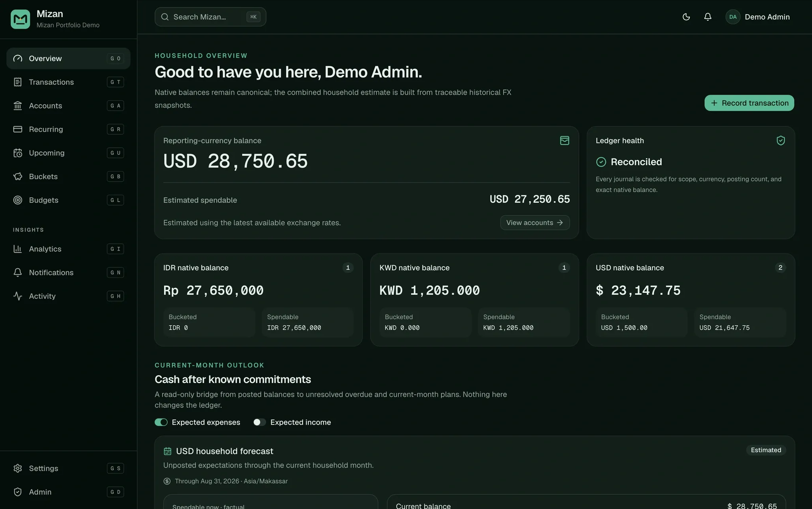
Task: Open Accounts from the sidebar
Action: click(x=68, y=106)
